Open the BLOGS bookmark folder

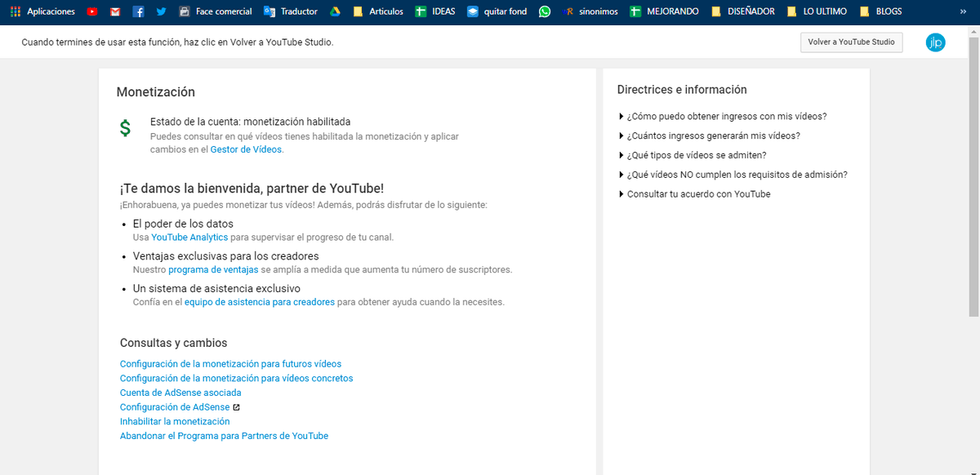[880, 11]
